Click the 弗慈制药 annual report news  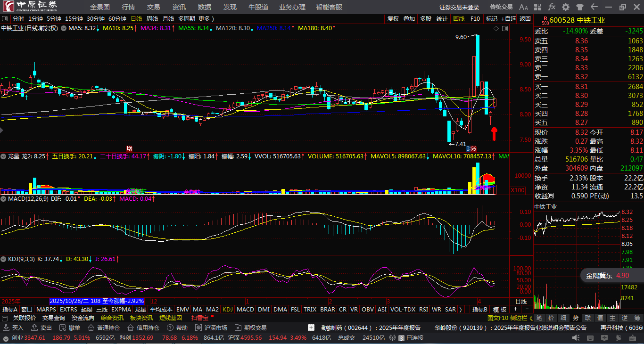(x=371, y=328)
